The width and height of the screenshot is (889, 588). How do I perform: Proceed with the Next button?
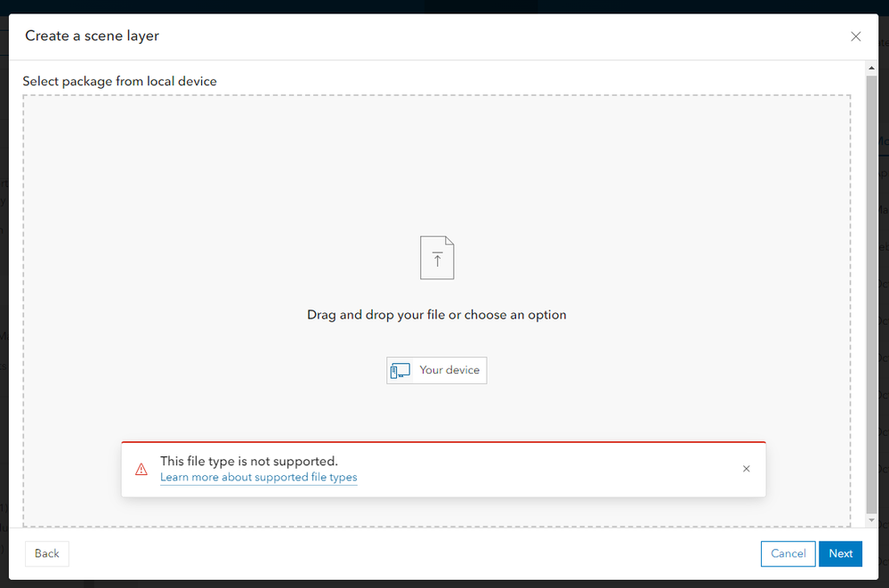click(x=840, y=553)
